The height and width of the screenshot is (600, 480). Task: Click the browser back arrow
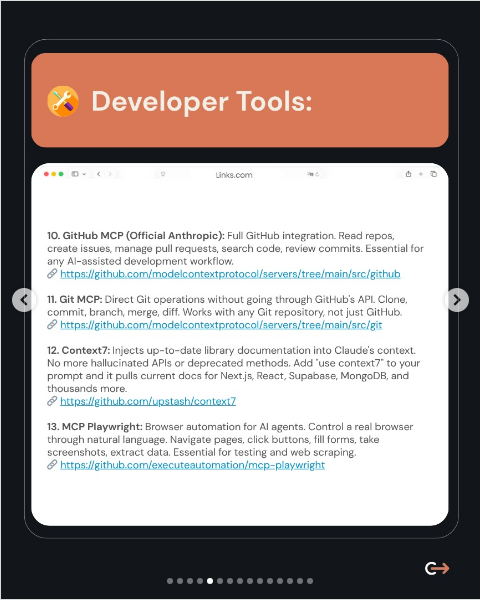[x=99, y=174]
